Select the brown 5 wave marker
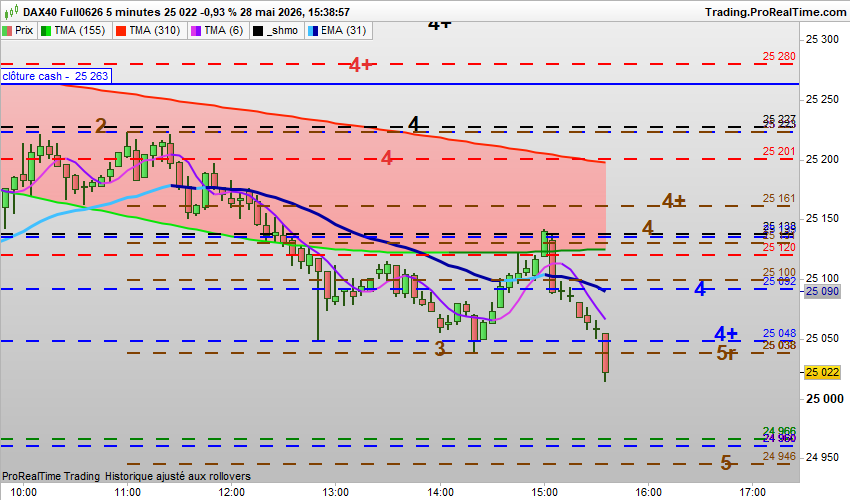This screenshot has height=500, width=850. (x=726, y=463)
